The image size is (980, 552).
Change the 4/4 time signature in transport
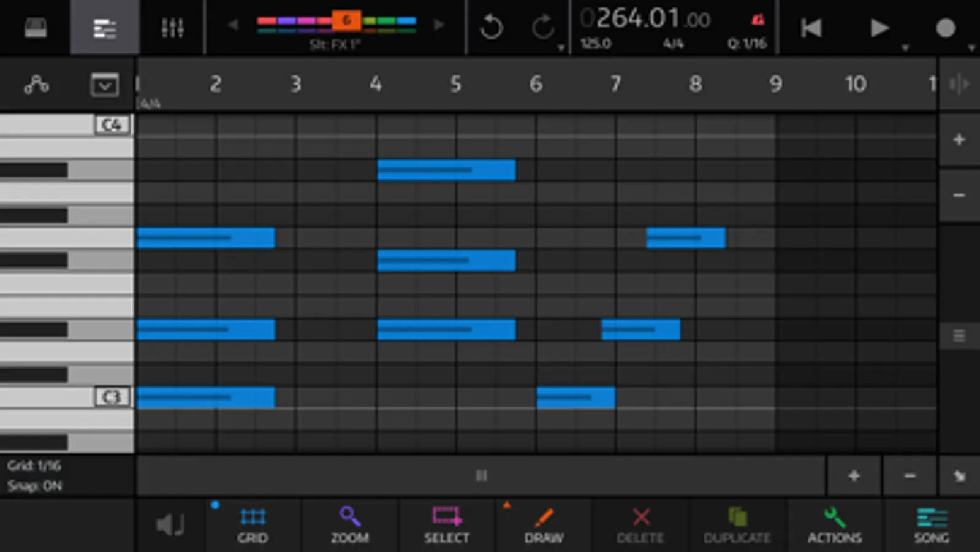pyautogui.click(x=673, y=44)
